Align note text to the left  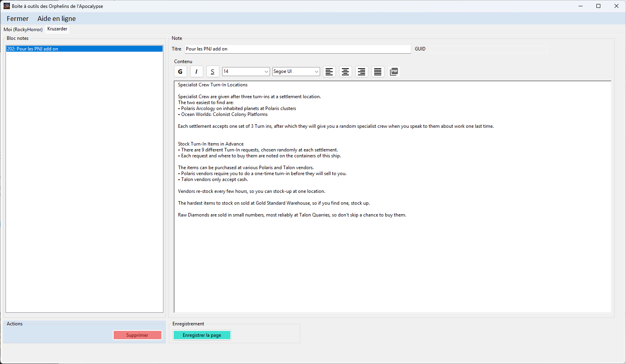point(329,71)
